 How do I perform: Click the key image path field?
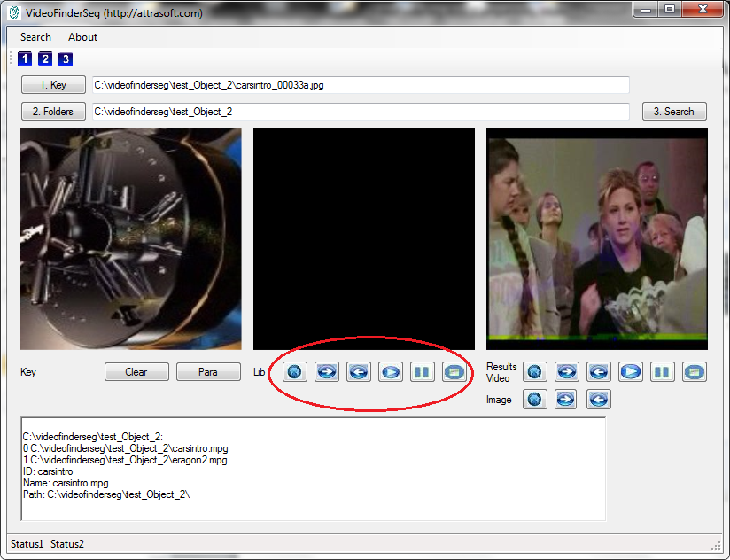click(361, 85)
